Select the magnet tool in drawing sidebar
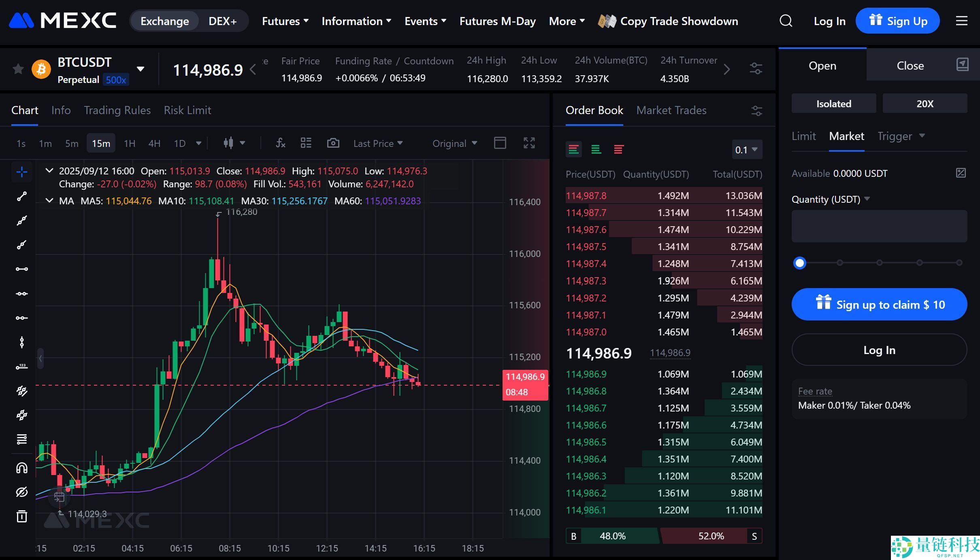 (22, 468)
